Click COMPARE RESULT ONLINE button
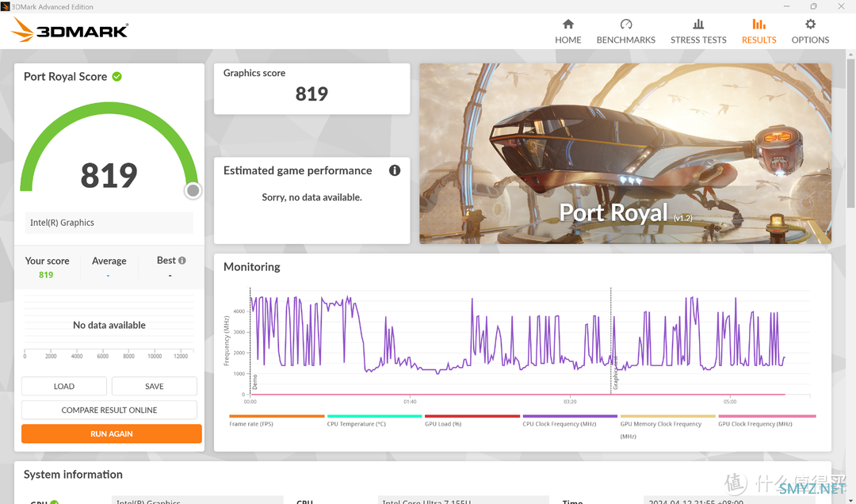The image size is (856, 504). (x=109, y=410)
